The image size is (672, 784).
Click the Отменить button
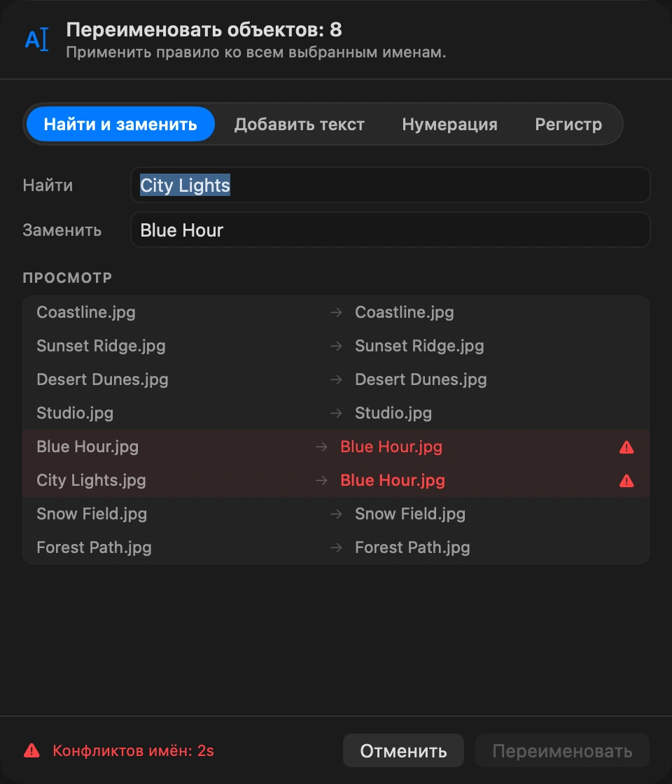point(403,750)
